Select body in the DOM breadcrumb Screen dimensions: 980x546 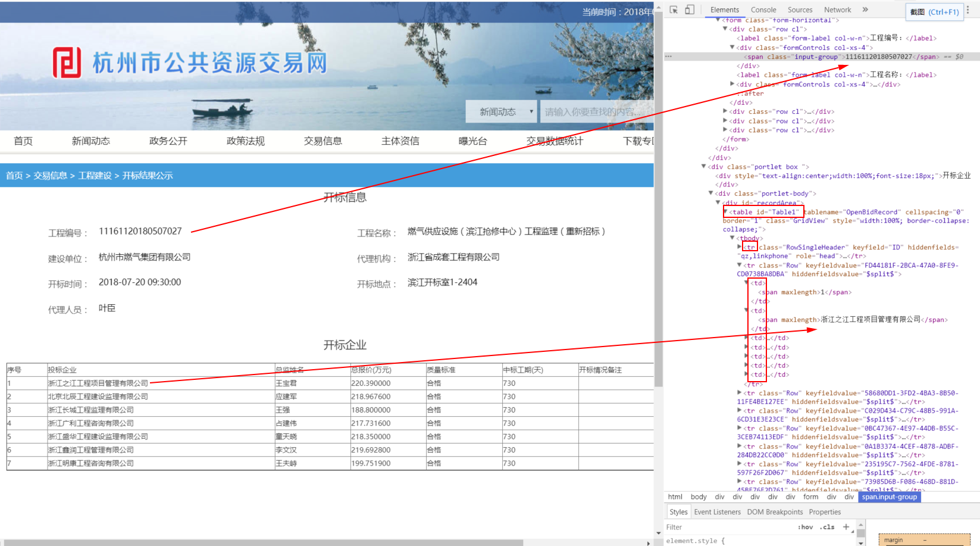click(699, 497)
